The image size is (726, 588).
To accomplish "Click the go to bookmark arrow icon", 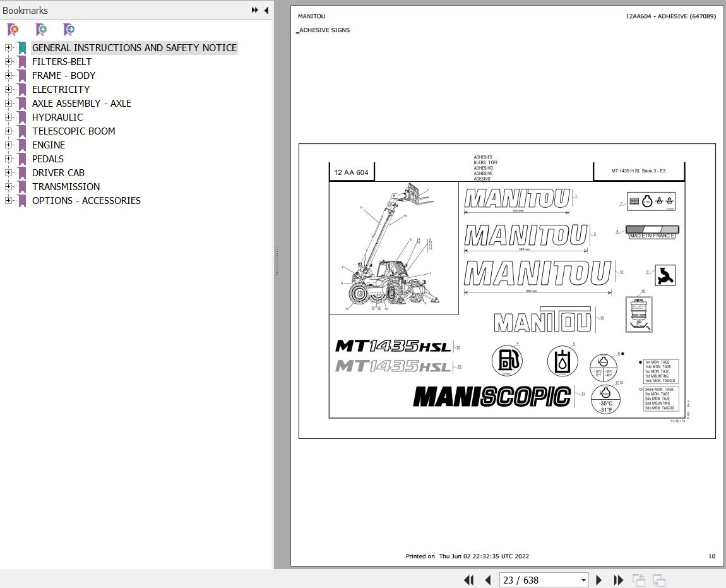I will coord(69,30).
